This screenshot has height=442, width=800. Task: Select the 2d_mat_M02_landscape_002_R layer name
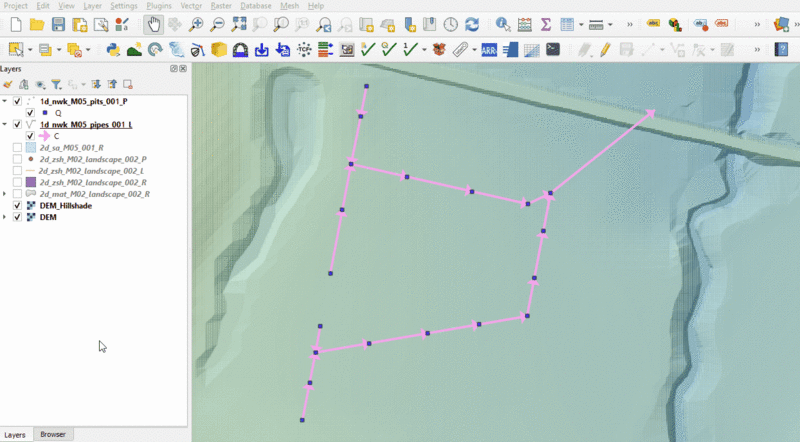[94, 194]
